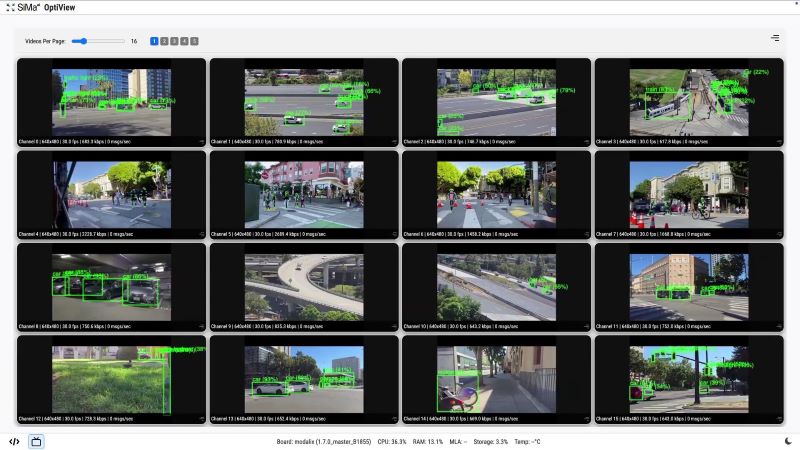
Task: Click the code view icon in bottom bar
Action: tap(14, 441)
